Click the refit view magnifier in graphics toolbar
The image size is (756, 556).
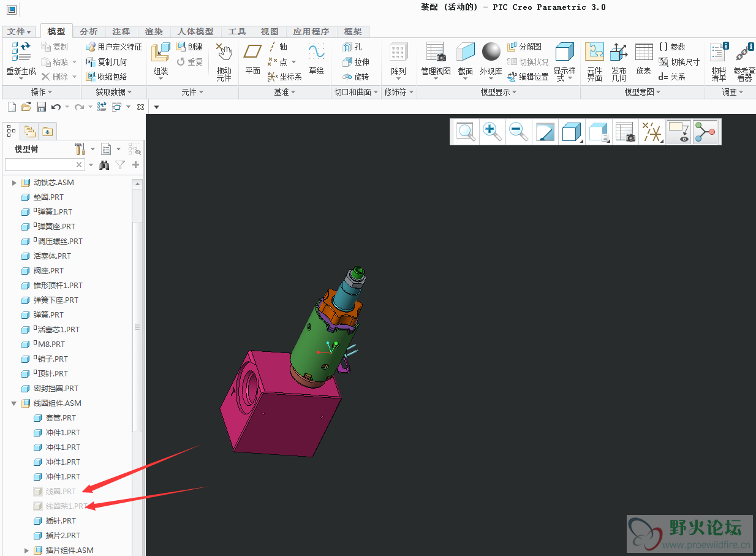466,132
